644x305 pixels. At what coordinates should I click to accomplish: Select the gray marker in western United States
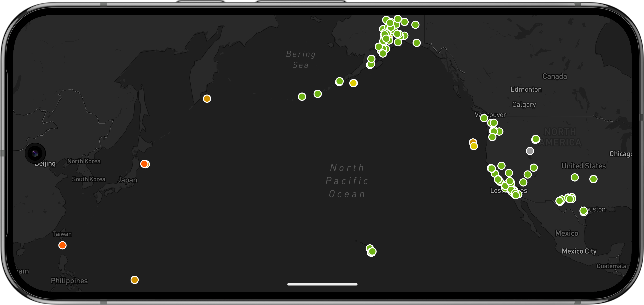[530, 151]
